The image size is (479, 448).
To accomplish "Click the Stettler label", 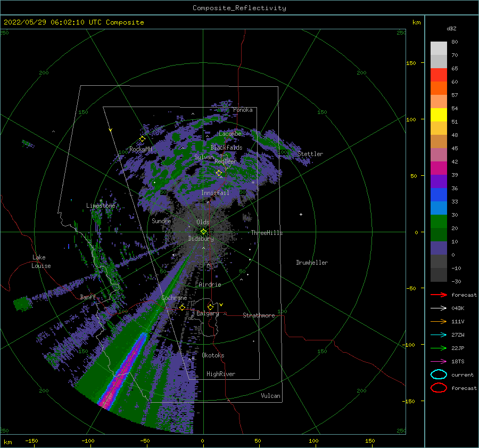I will pos(310,154).
